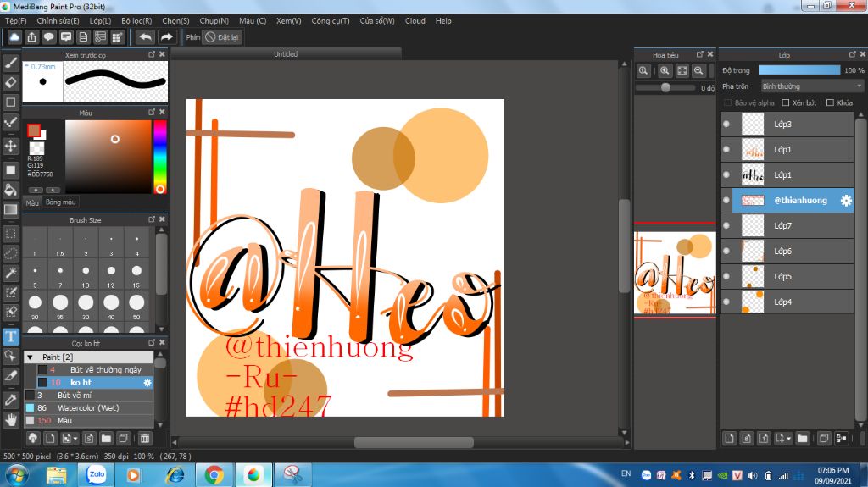The image size is (868, 487).
Task: Click the cloud icon in top toolbar
Action: pyautogui.click(x=14, y=37)
